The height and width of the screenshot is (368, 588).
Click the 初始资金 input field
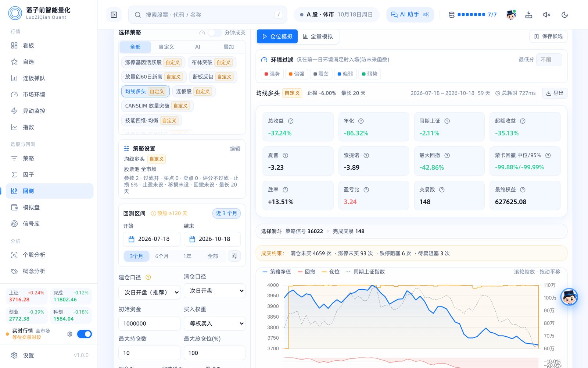pos(149,323)
